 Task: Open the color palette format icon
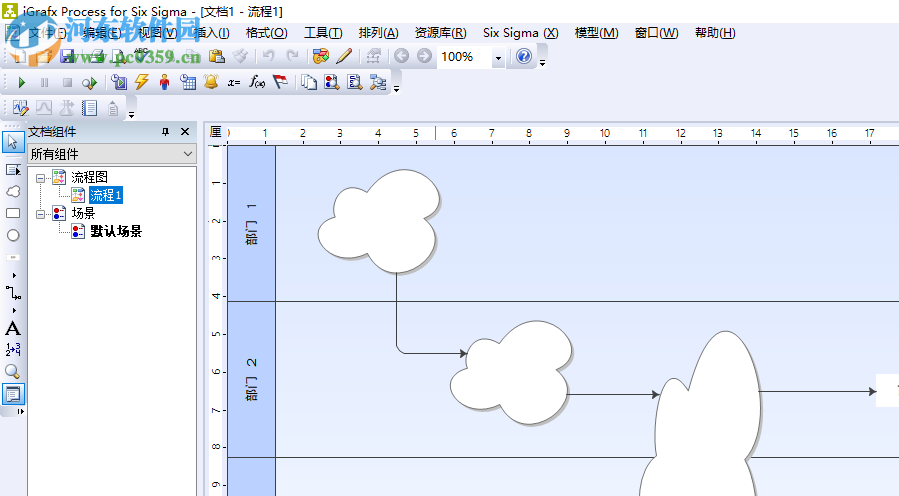click(321, 56)
